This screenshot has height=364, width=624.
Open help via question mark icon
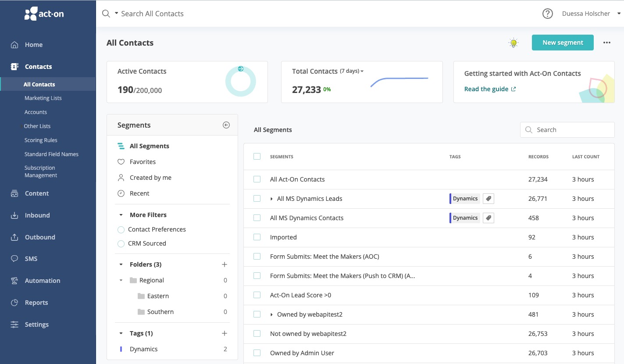(x=548, y=14)
